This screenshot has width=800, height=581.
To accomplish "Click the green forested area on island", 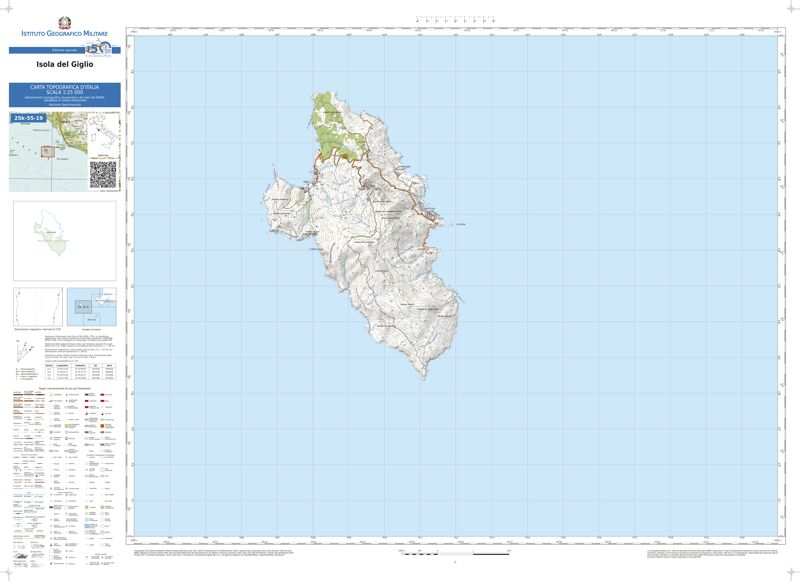I will coord(330,125).
